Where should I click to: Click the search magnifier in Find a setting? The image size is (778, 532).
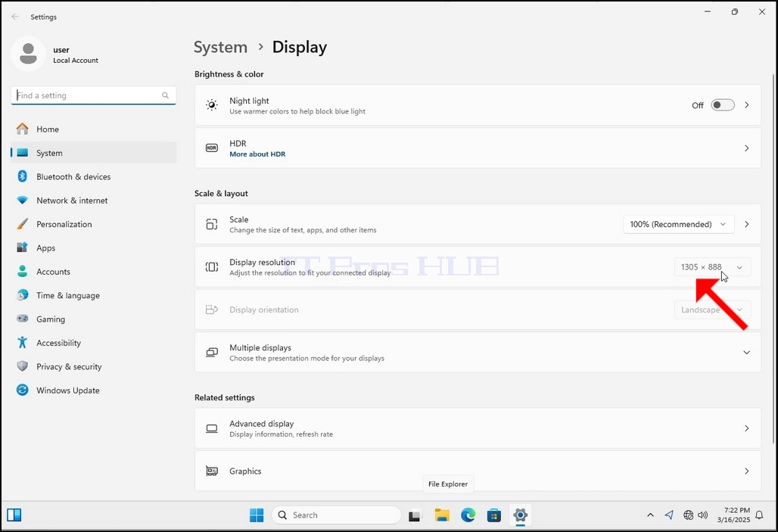165,95
